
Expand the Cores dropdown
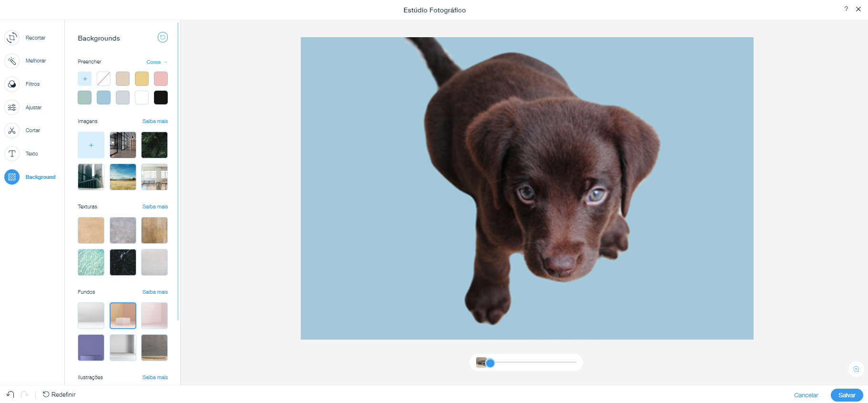pos(157,62)
